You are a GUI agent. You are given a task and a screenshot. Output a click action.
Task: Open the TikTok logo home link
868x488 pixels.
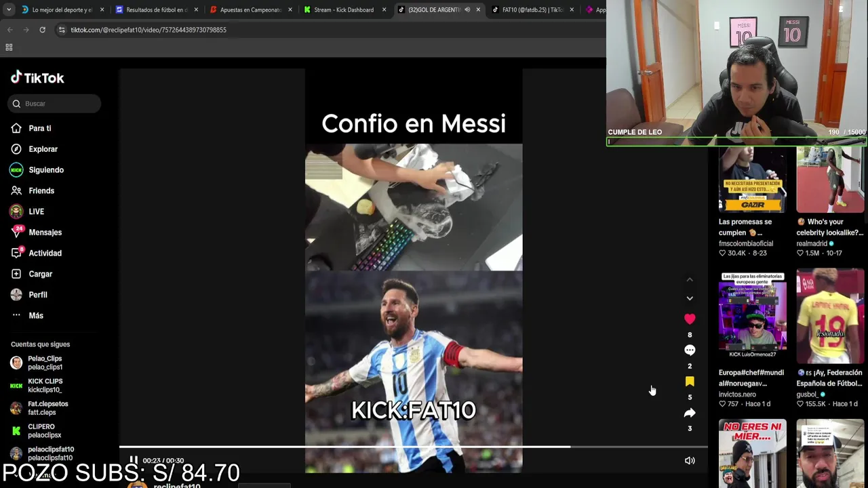coord(37,77)
